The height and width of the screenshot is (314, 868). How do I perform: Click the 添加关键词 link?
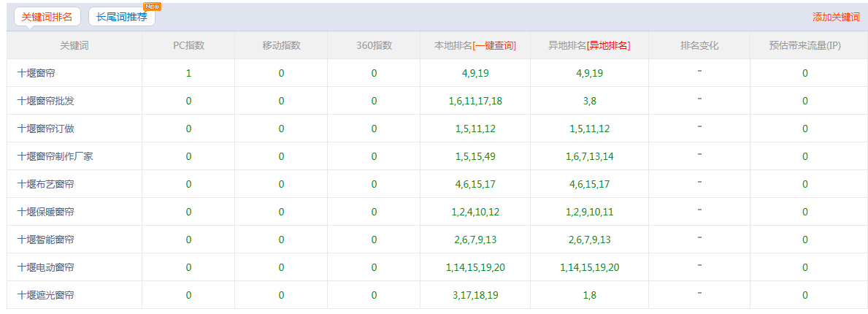836,17
